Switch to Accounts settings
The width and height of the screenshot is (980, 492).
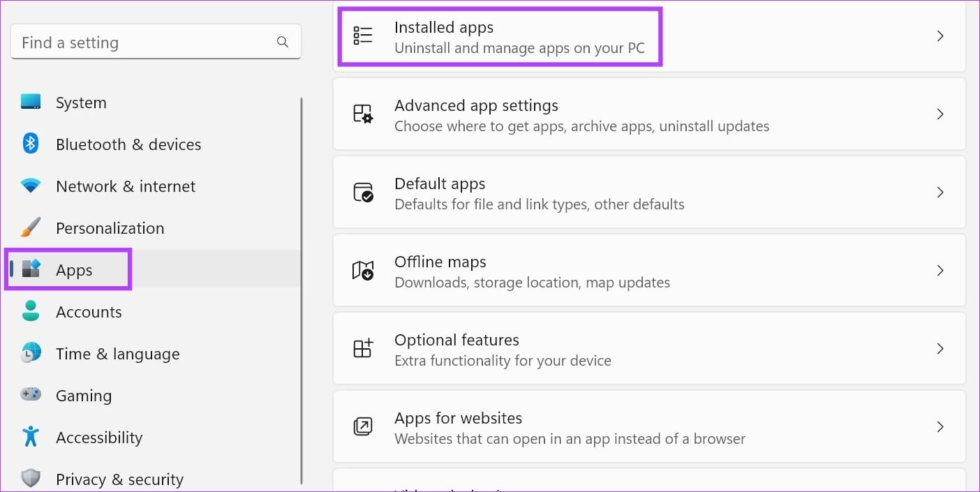(x=89, y=312)
